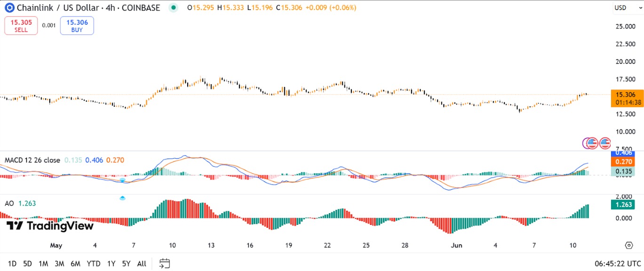Select the YTD time range
Screen dimensions: 644x271
(94, 263)
